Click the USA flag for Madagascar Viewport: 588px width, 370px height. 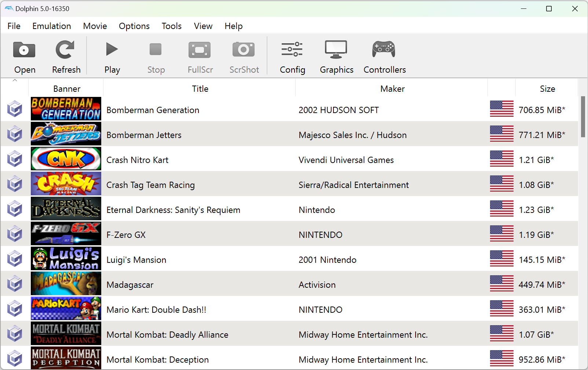(x=502, y=283)
